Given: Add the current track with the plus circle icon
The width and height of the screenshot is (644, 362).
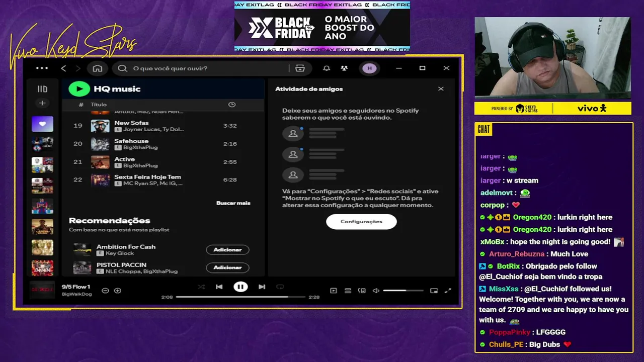Looking at the screenshot, I should tap(118, 291).
